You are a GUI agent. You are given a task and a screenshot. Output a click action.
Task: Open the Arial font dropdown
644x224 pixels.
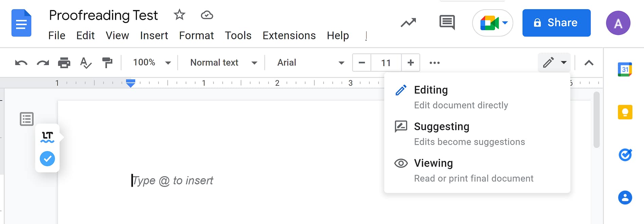pyautogui.click(x=310, y=63)
